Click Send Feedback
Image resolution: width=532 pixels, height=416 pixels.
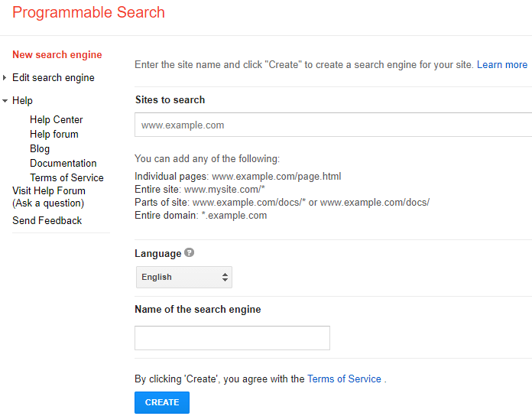coord(47,220)
